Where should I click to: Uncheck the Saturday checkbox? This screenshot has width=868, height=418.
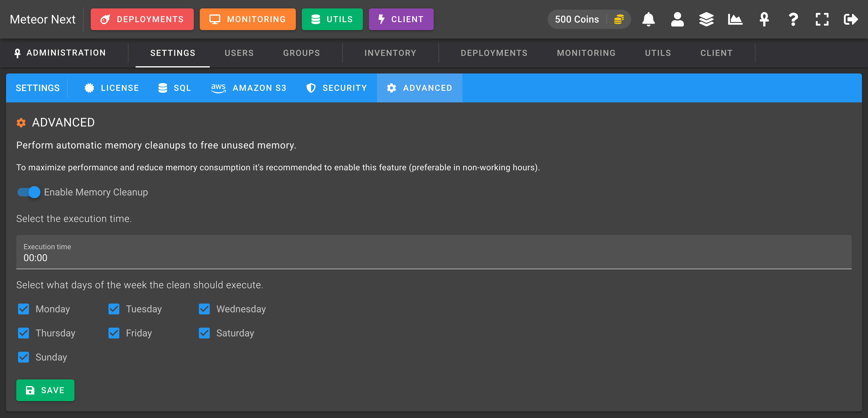pyautogui.click(x=204, y=333)
